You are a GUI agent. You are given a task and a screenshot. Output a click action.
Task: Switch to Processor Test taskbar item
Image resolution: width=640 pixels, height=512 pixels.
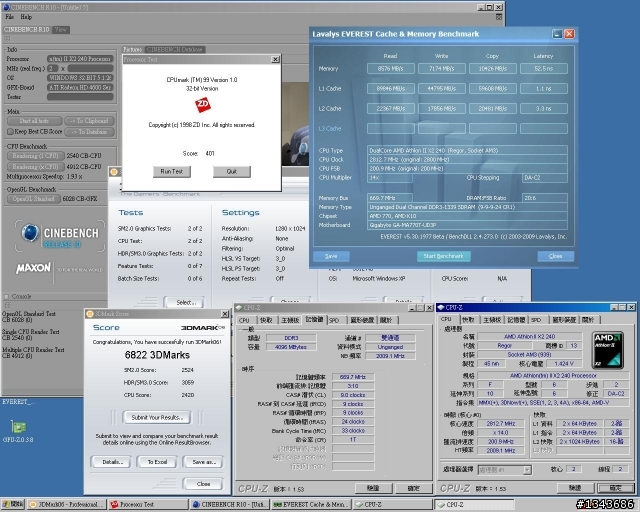(149, 505)
